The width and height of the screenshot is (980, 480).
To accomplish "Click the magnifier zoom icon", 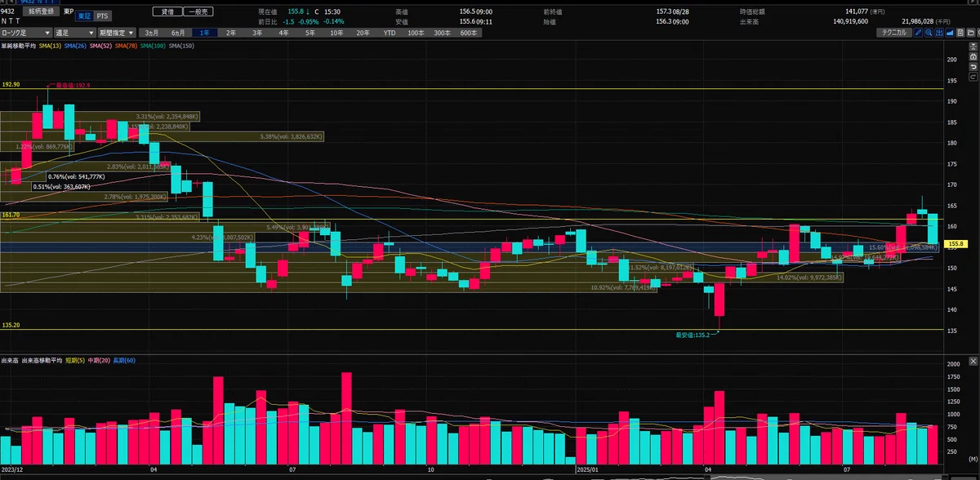I will [929, 33].
